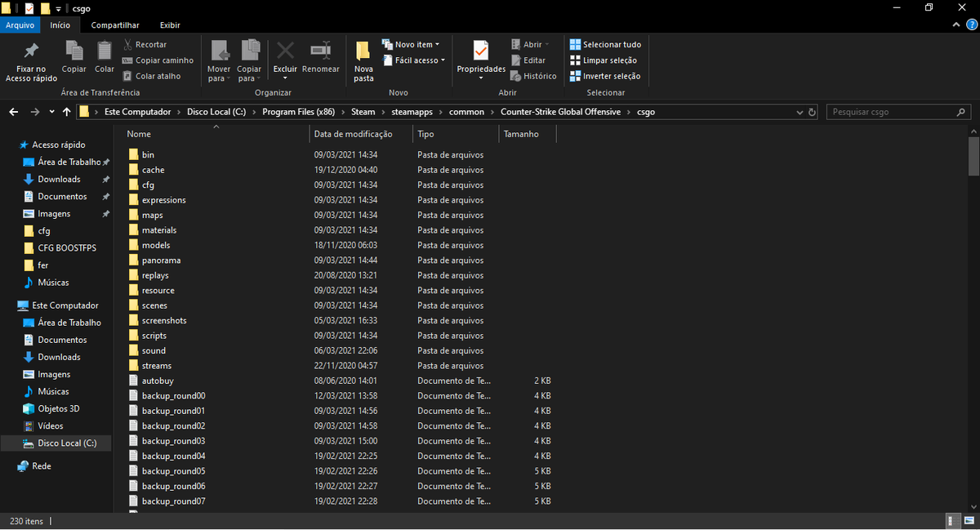Image resolution: width=980 pixels, height=530 pixels.
Task: Click the Colar clipboard icon
Action: (105, 51)
